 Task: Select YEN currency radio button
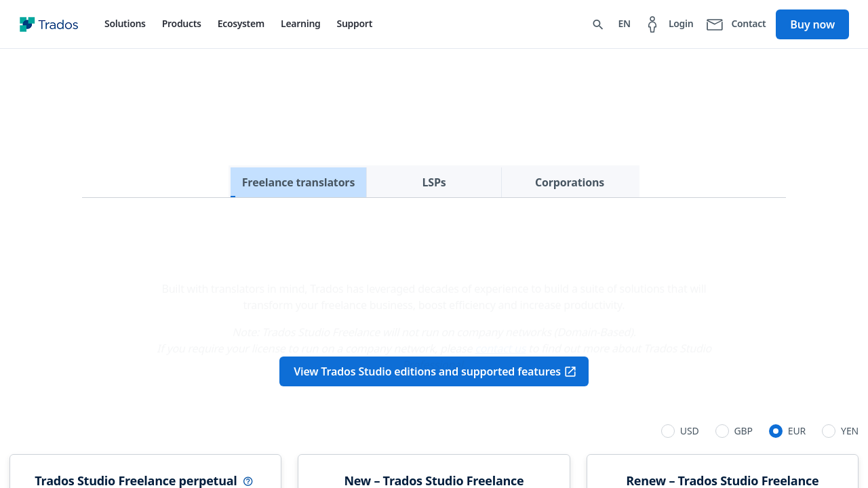click(829, 431)
